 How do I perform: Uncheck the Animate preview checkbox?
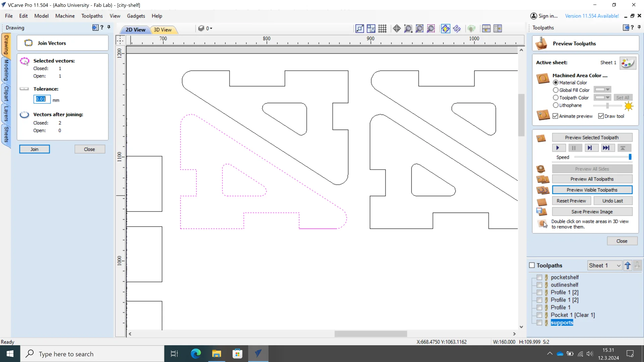pos(555,116)
